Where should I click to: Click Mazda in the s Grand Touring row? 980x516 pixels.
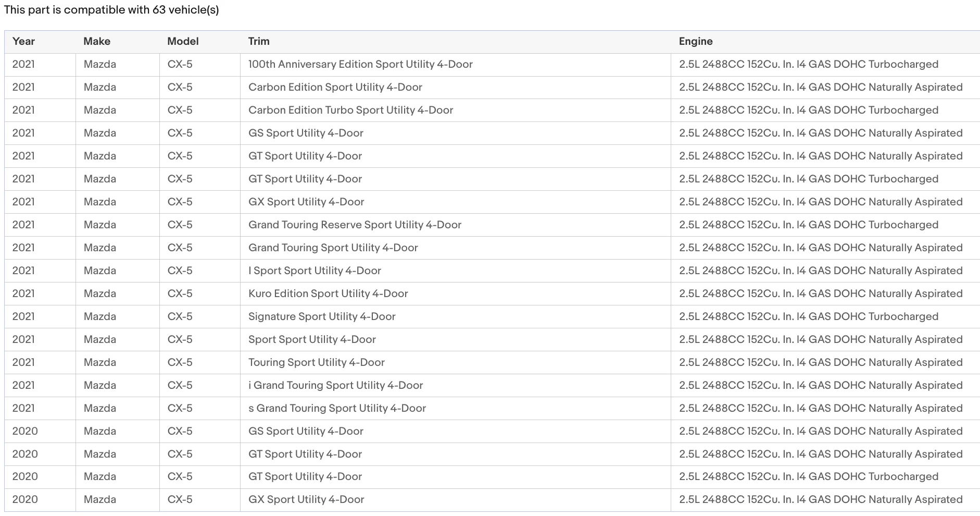pos(100,408)
